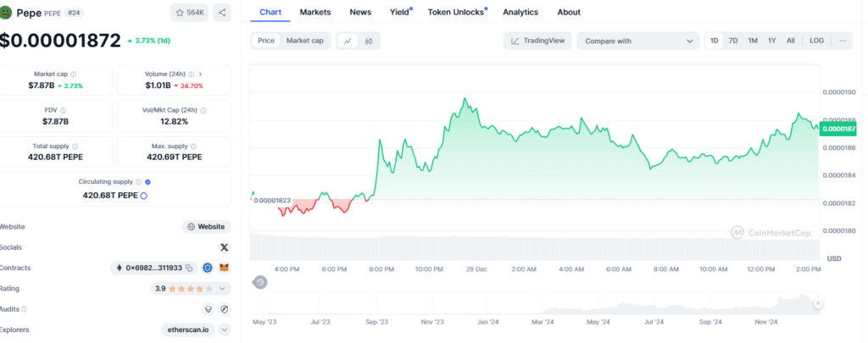Click contract address 0x6982...311933
The width and height of the screenshot is (868, 343).
154,268
